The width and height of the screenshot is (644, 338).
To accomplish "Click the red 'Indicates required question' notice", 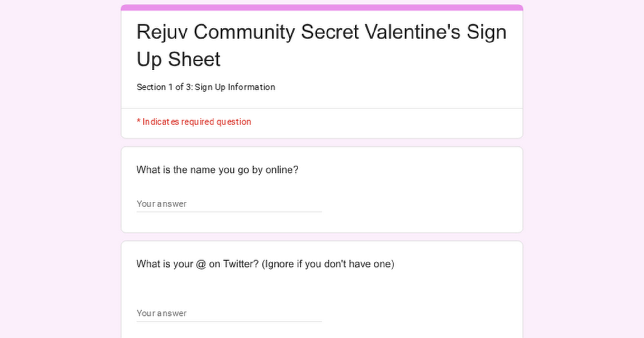I will tap(196, 122).
